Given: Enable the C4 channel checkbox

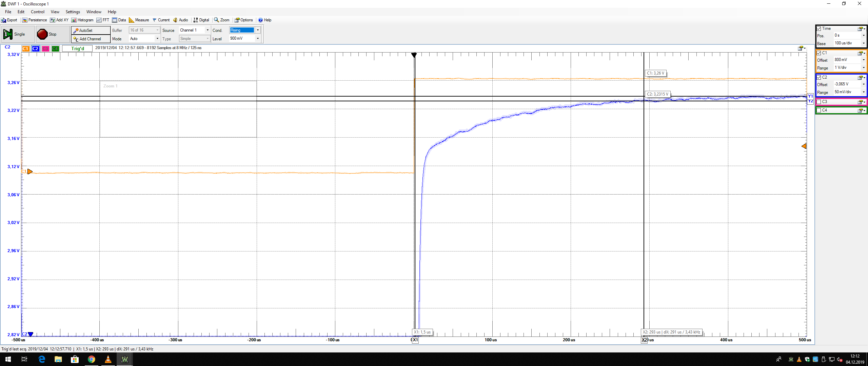Looking at the screenshot, I should point(819,110).
